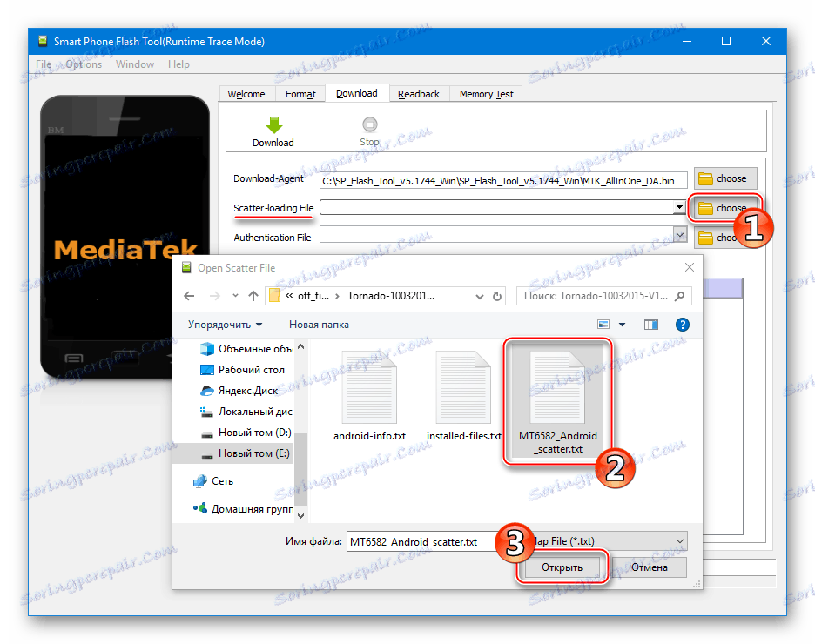The height and width of the screenshot is (644, 815).
Task: Click the change view icon
Action: click(x=603, y=325)
